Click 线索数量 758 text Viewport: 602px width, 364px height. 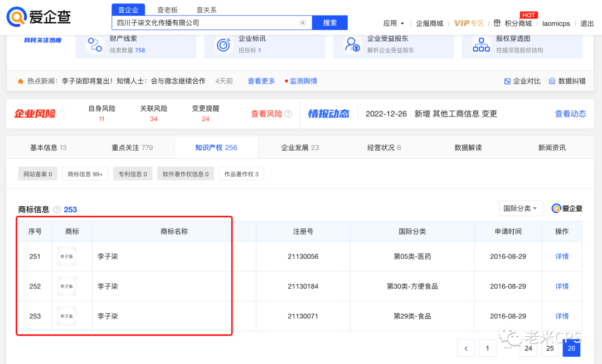(128, 50)
